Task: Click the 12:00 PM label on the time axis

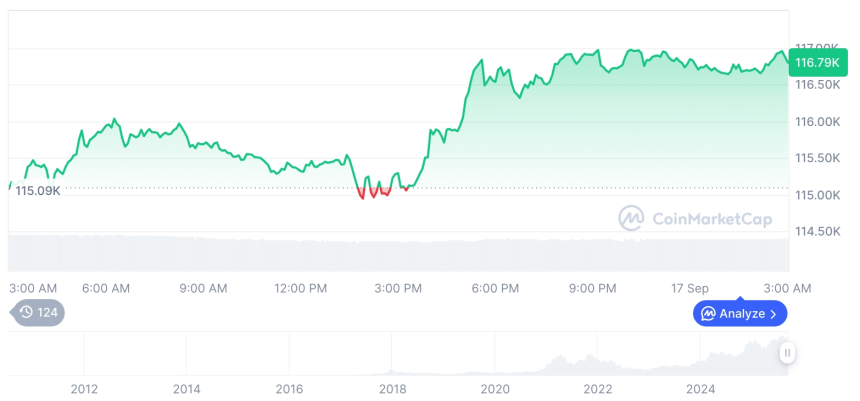Action: tap(300, 288)
